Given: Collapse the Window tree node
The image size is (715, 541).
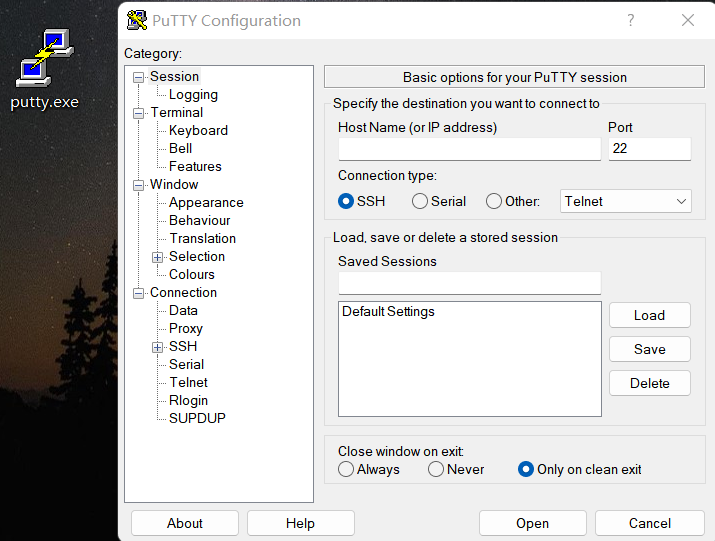Looking at the screenshot, I should tap(138, 185).
